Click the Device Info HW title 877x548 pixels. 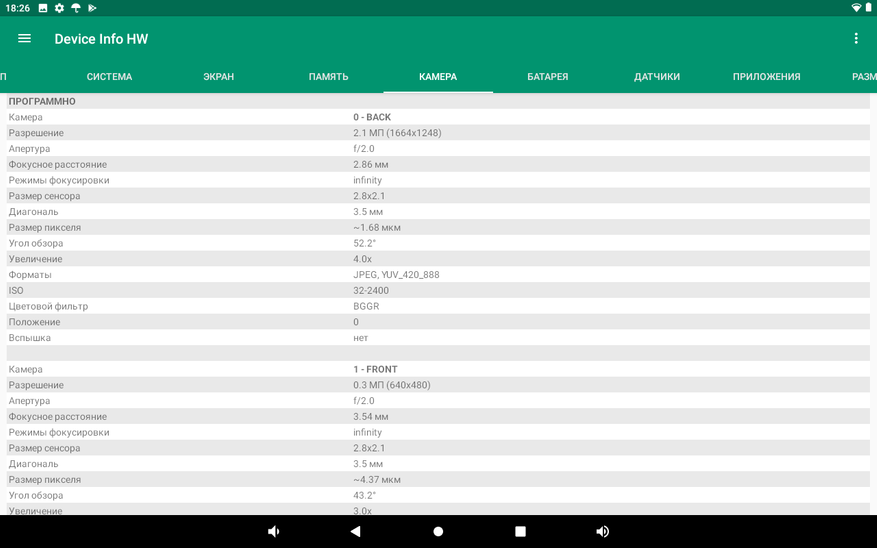point(101,39)
